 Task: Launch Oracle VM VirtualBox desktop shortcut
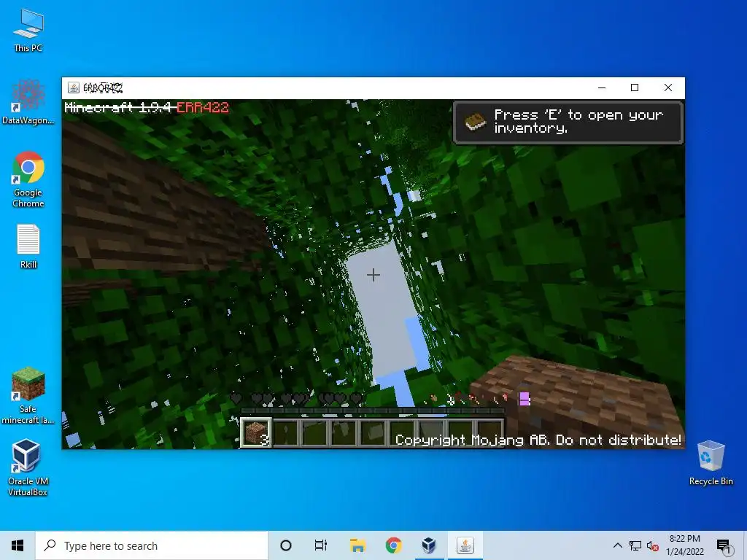28,468
